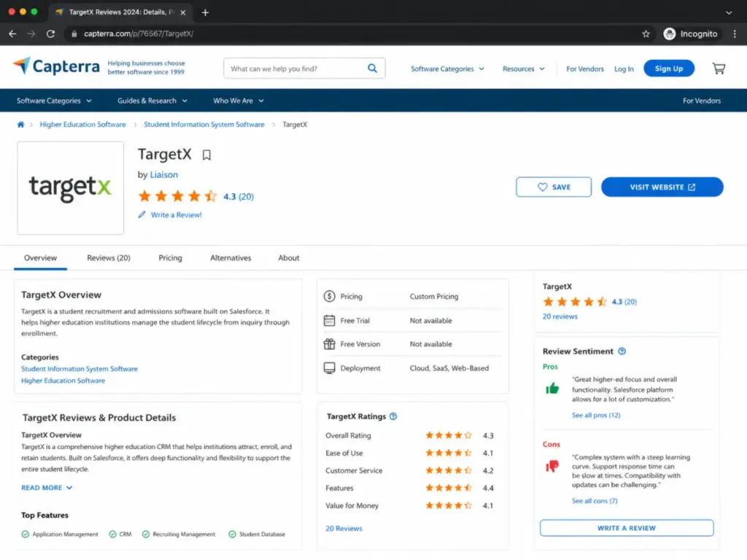
Task: Switch to the Reviews (20) tab
Action: (109, 257)
